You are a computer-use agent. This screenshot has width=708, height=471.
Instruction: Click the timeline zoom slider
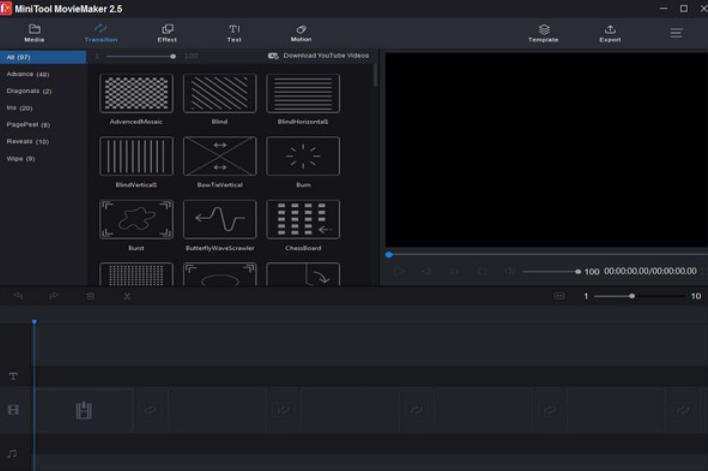[x=631, y=296]
